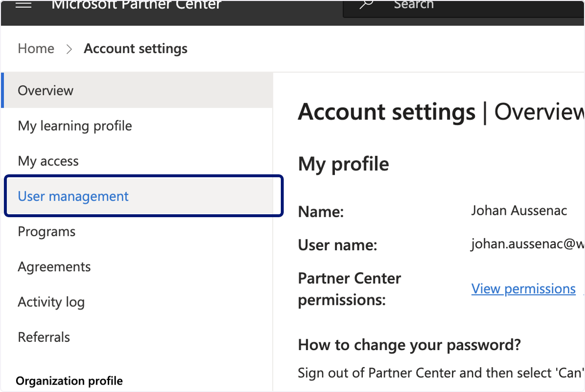Click the Name: label
The height and width of the screenshot is (392, 585).
coord(321,212)
